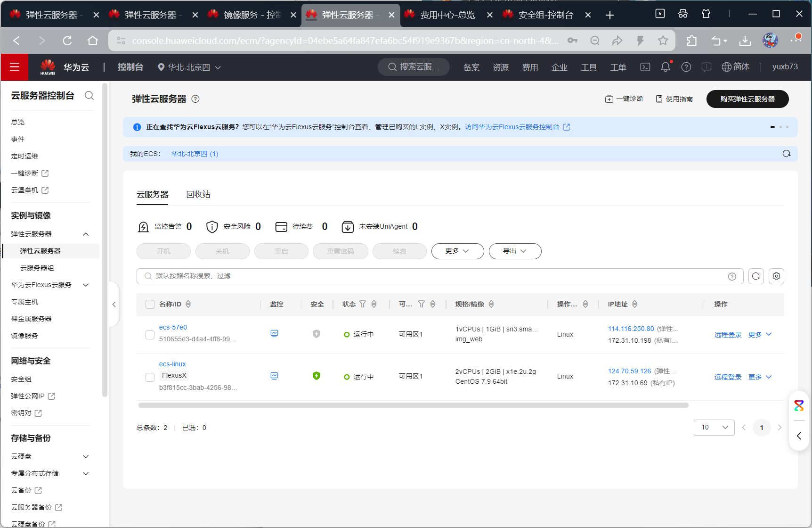The image size is (812, 528).
Task: Open the 更多 batch actions dropdown
Action: [x=457, y=251]
